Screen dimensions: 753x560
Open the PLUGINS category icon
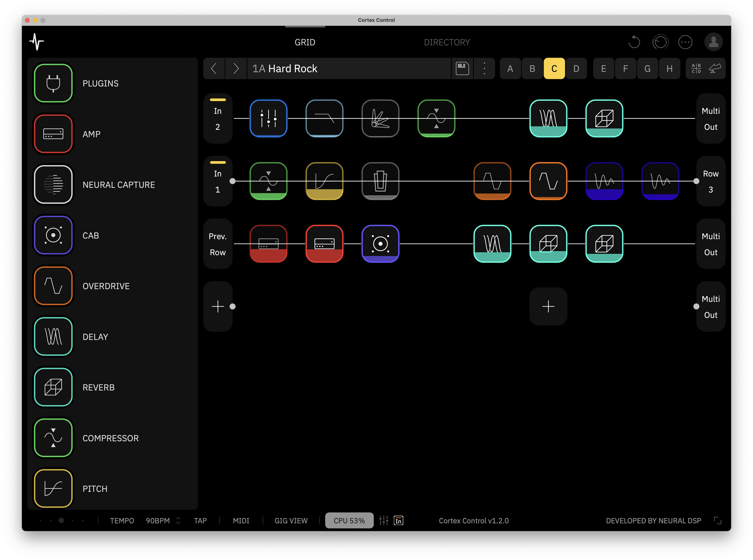pos(53,83)
